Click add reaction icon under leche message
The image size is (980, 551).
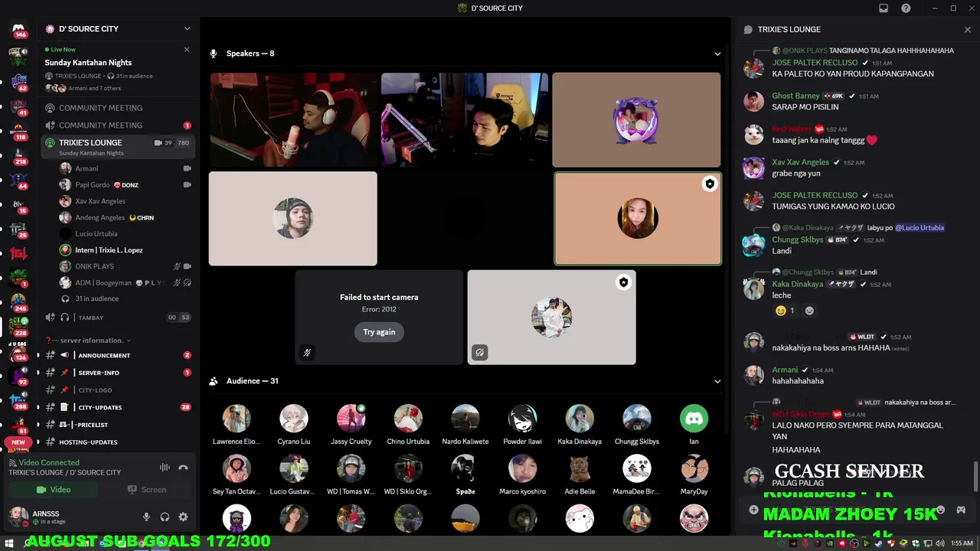809,311
